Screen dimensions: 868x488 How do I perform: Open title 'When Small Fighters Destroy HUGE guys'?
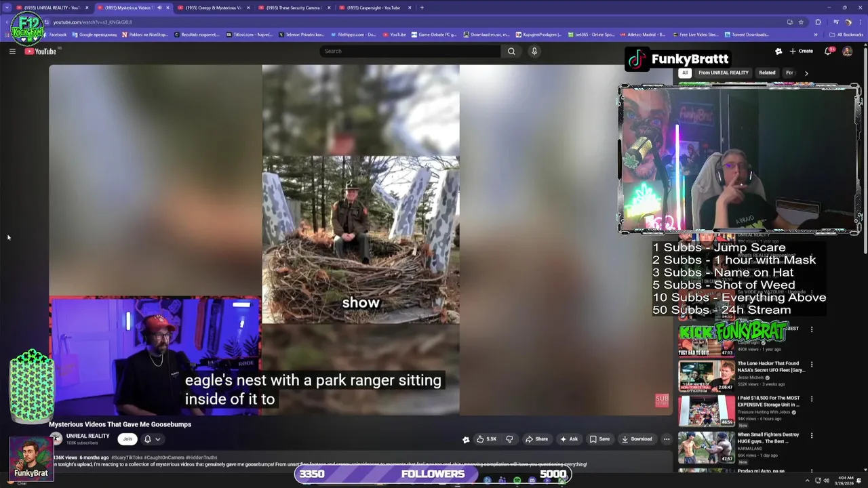point(768,438)
